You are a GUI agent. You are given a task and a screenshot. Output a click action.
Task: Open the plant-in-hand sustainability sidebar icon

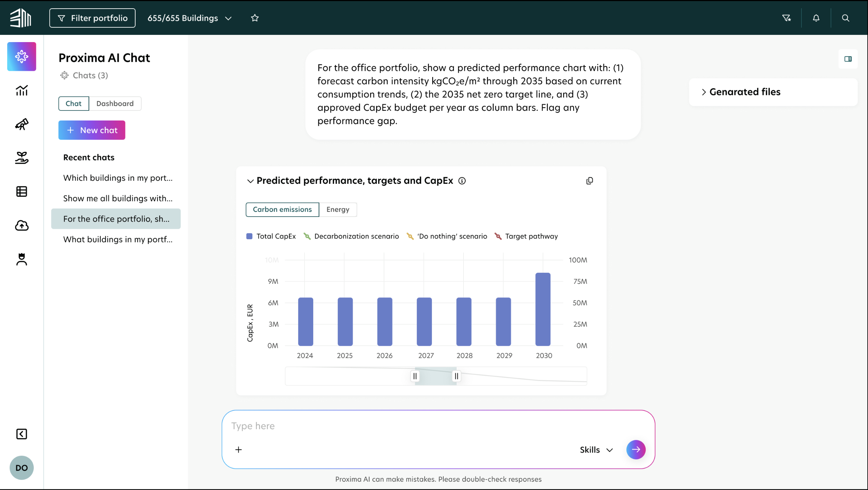point(22,158)
